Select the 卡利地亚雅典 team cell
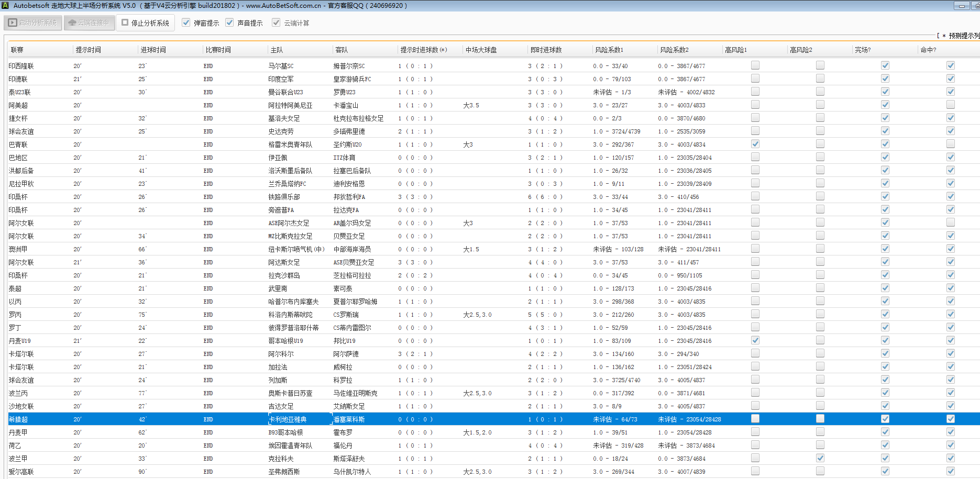 point(288,419)
